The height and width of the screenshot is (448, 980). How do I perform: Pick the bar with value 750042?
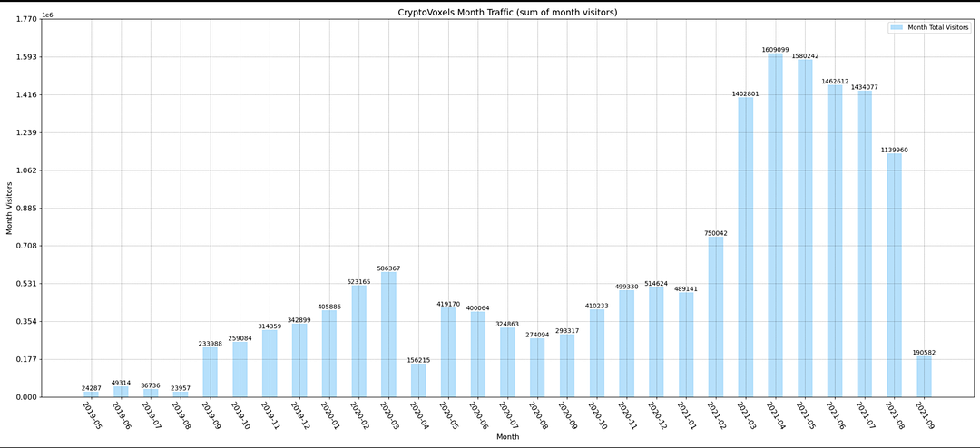[716, 317]
